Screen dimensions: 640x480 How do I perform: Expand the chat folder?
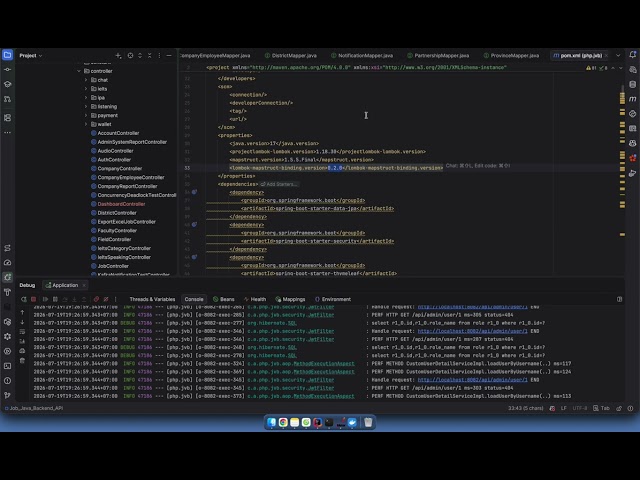[86, 80]
